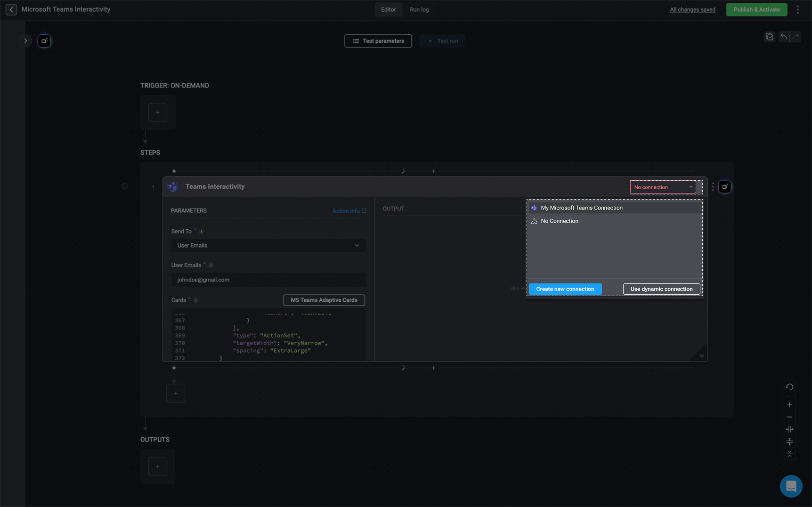Click the User Emails input field
Viewport: 812px width, 507px height.
268,280
